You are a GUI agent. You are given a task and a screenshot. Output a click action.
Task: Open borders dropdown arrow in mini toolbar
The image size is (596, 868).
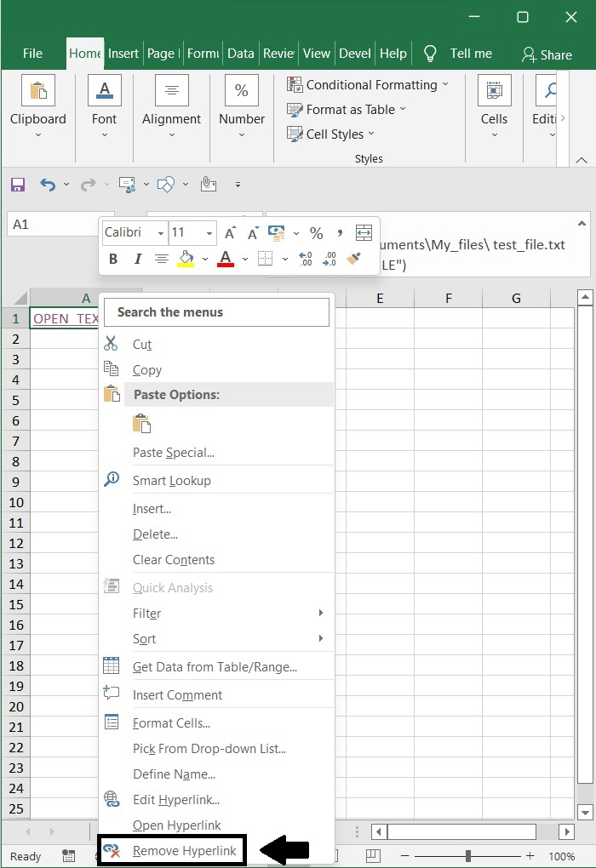[285, 259]
